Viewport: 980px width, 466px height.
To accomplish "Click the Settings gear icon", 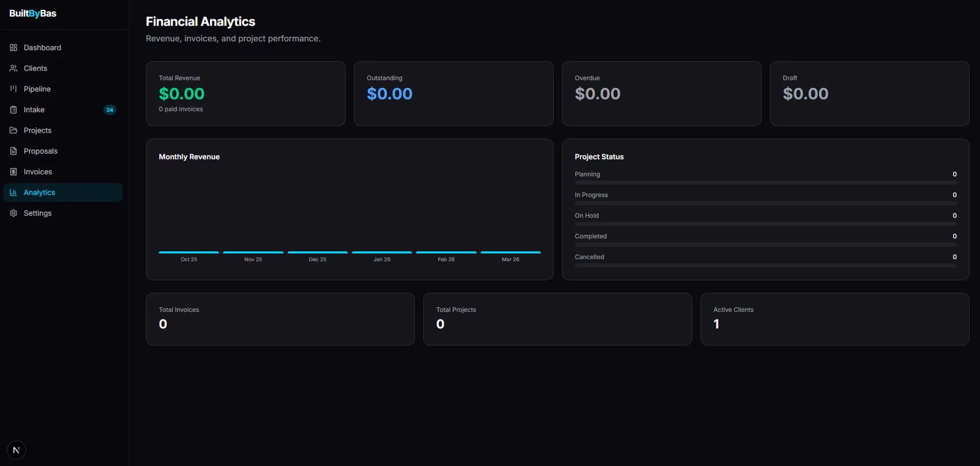I will pos(13,213).
